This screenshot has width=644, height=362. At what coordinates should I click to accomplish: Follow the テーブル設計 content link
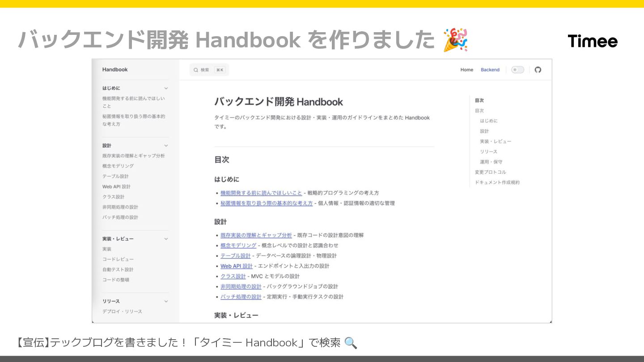click(236, 256)
